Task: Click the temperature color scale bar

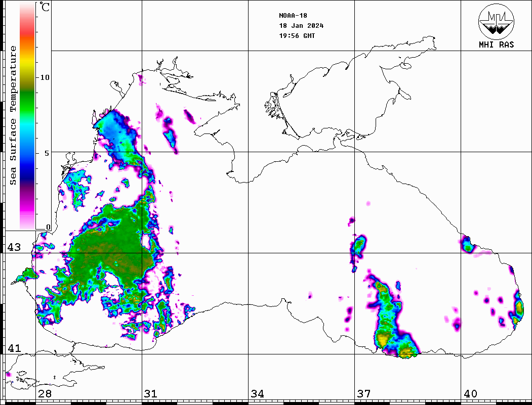Action: pyautogui.click(x=27, y=116)
